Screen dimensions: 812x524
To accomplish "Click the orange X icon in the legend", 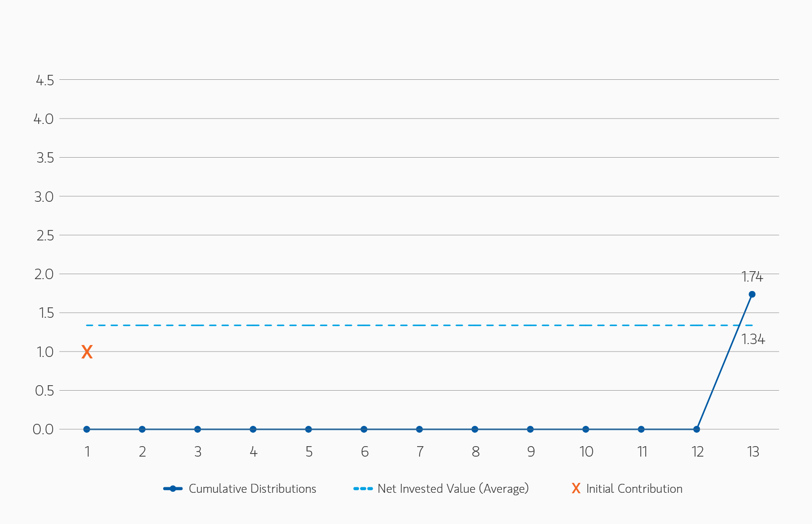I will point(576,488).
